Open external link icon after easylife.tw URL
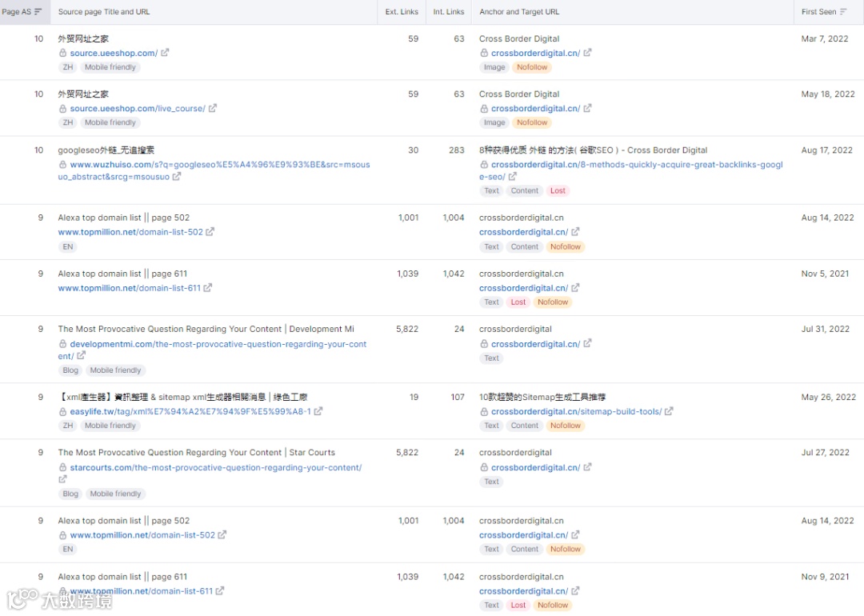Screen dimensions: 864x616 coord(318,411)
